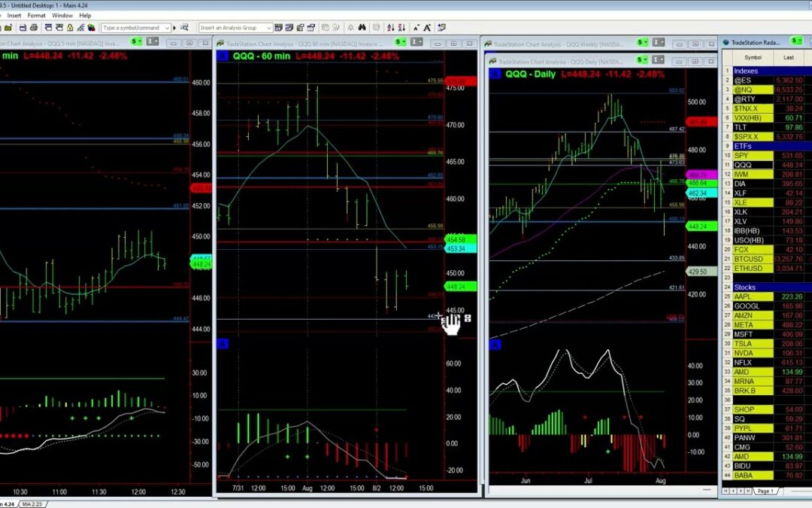This screenshot has width=812, height=508.
Task: Open the Insert menu
Action: click(x=14, y=16)
